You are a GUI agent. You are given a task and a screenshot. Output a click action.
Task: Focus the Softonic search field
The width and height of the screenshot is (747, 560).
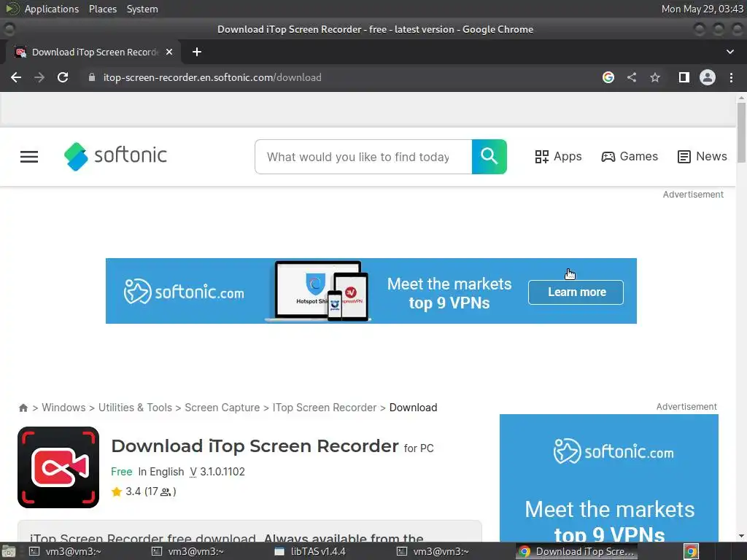pos(363,157)
